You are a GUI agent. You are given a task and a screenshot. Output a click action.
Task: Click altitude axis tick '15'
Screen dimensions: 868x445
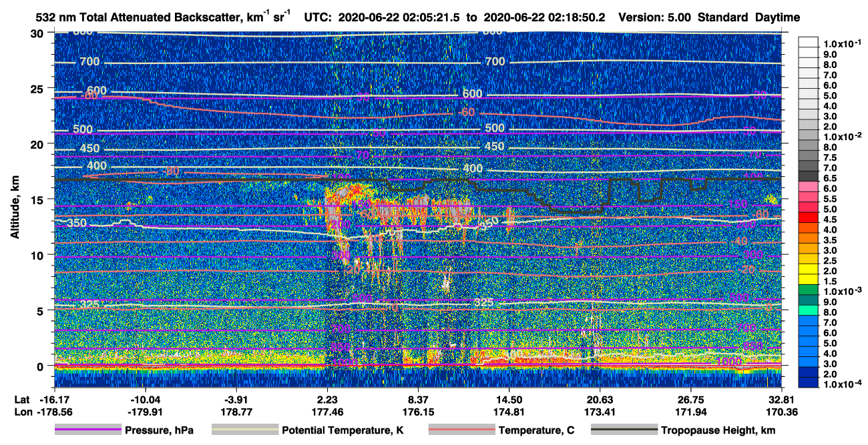pyautogui.click(x=37, y=199)
